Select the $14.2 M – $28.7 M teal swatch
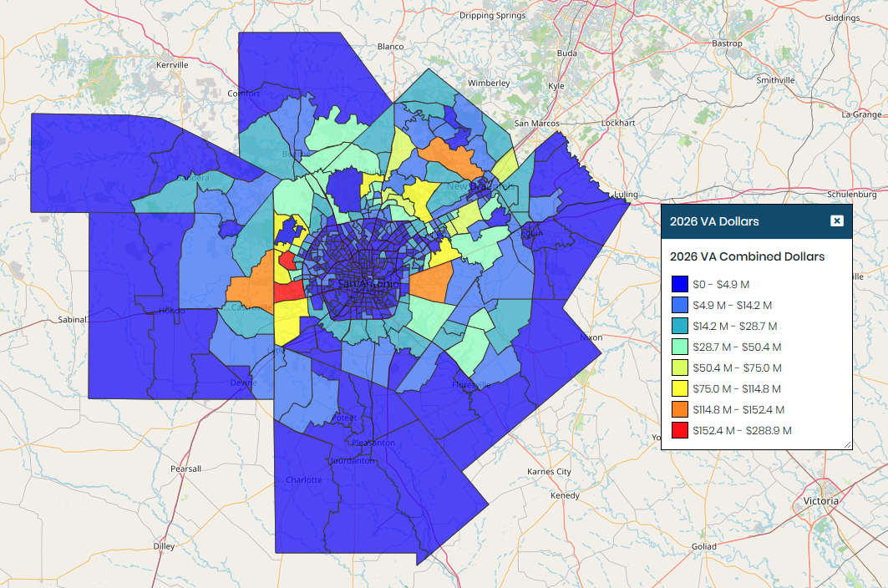The image size is (888, 588). pos(680,327)
